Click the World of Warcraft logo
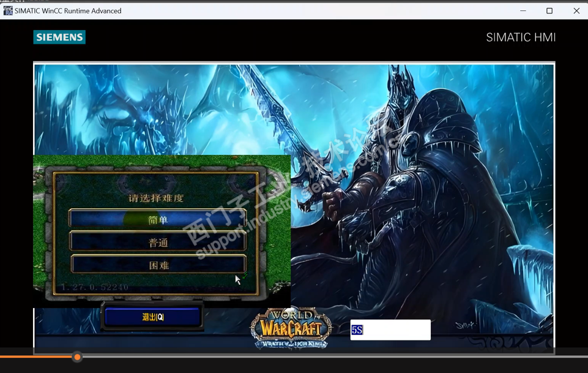588x373 pixels. coord(291,328)
